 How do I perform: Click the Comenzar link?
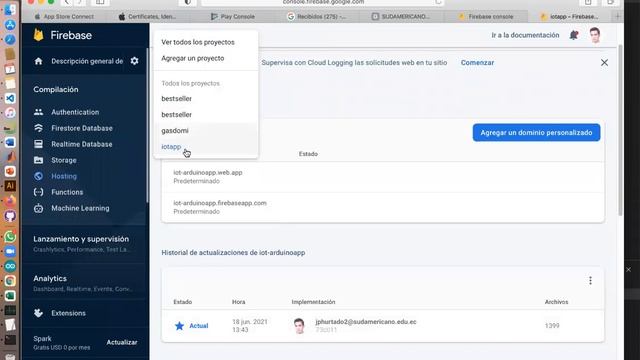(x=477, y=62)
